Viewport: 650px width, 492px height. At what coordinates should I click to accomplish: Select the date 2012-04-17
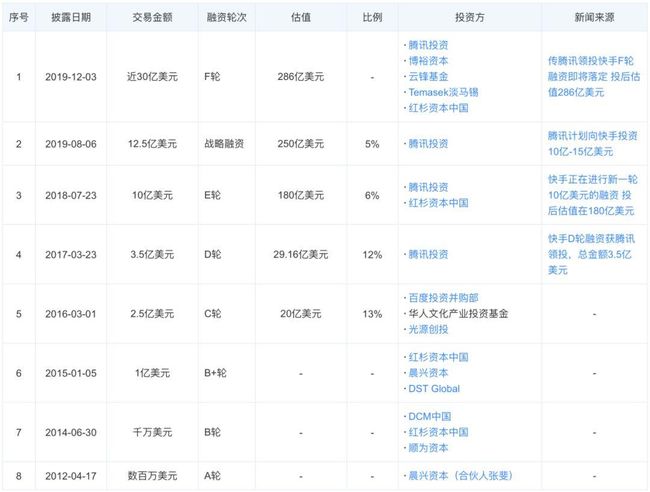(x=71, y=476)
